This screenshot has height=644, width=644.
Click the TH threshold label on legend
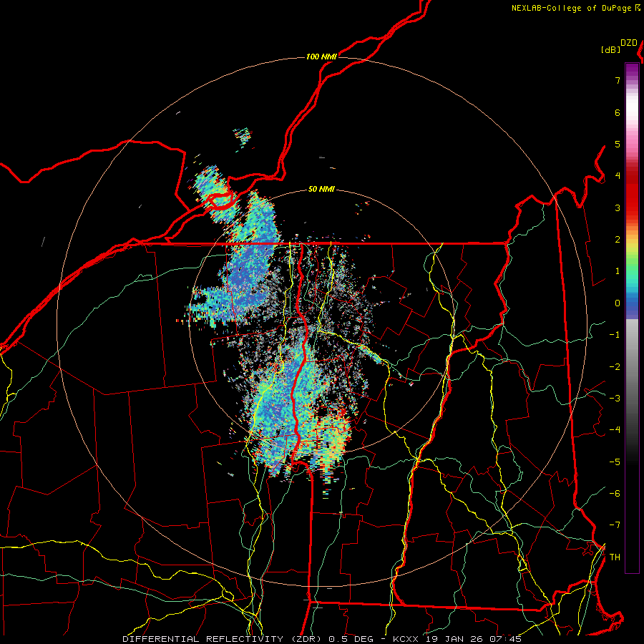tap(615, 557)
